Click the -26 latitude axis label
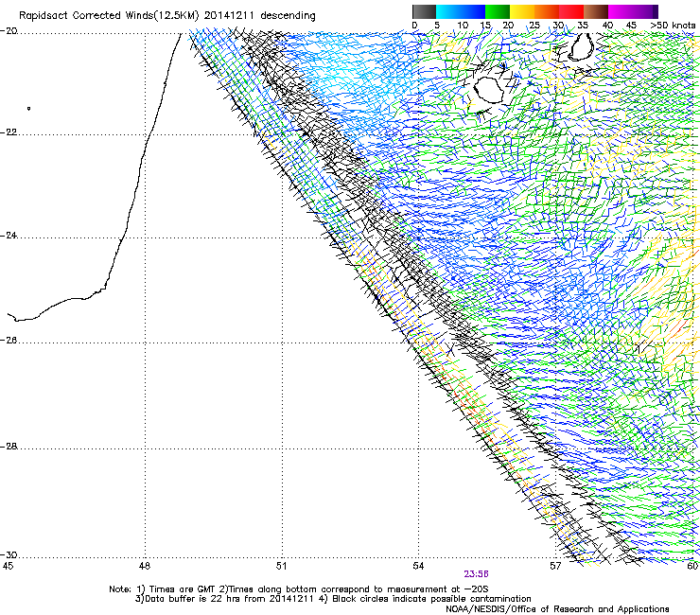 tap(9, 341)
